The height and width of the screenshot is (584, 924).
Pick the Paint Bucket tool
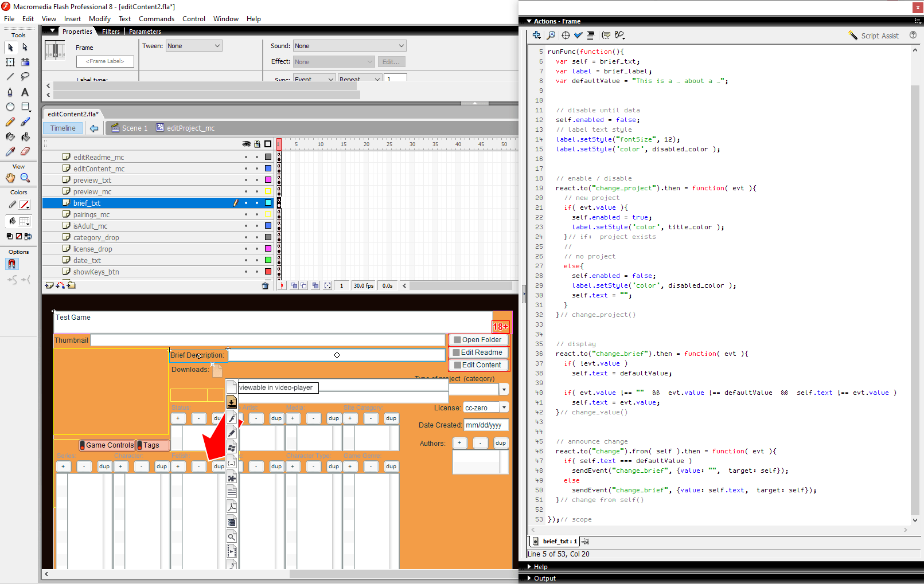25,136
